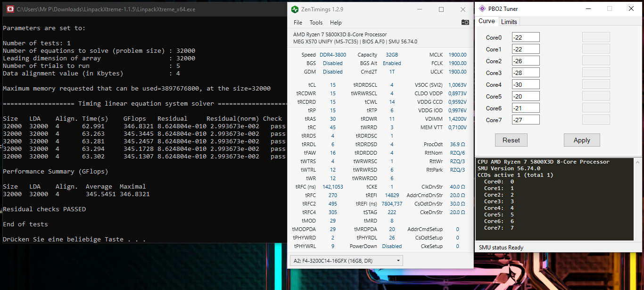Capture a screenshot with the camera icon in ZenTimings
The height and width of the screenshot is (290, 644).
click(465, 22)
